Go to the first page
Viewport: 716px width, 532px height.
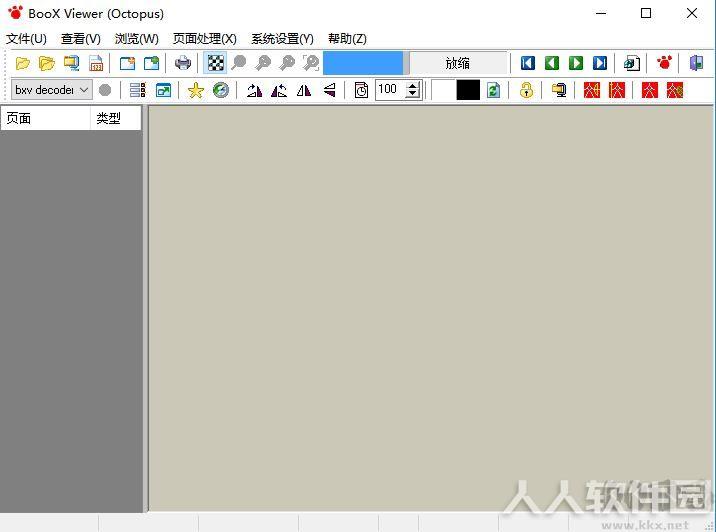tap(528, 63)
